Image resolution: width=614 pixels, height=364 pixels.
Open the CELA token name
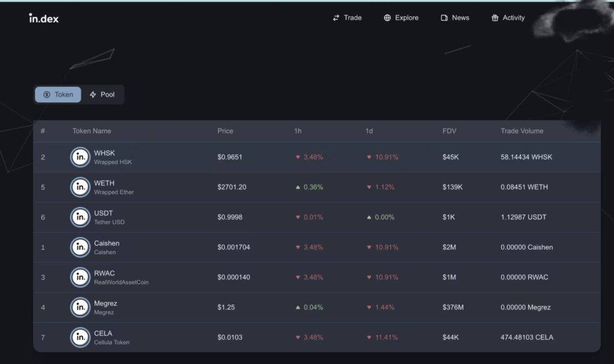point(103,333)
